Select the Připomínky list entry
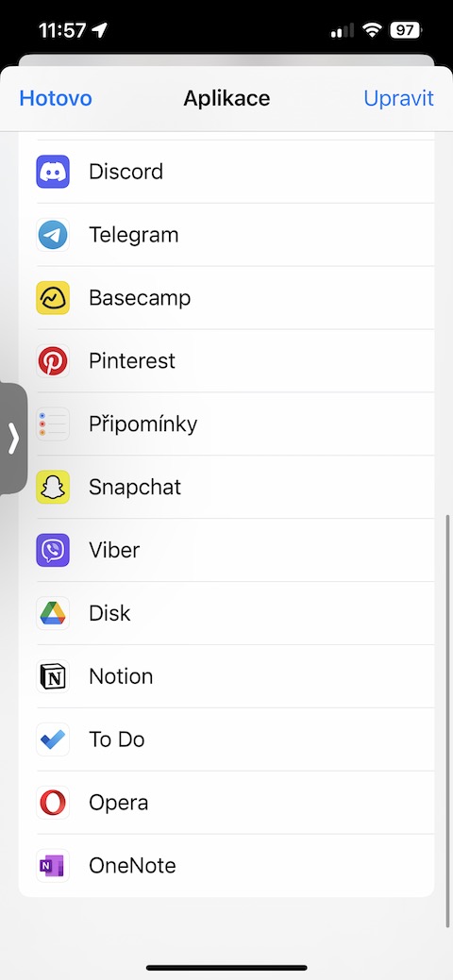Screen dimensions: 453x980 [x=226, y=424]
